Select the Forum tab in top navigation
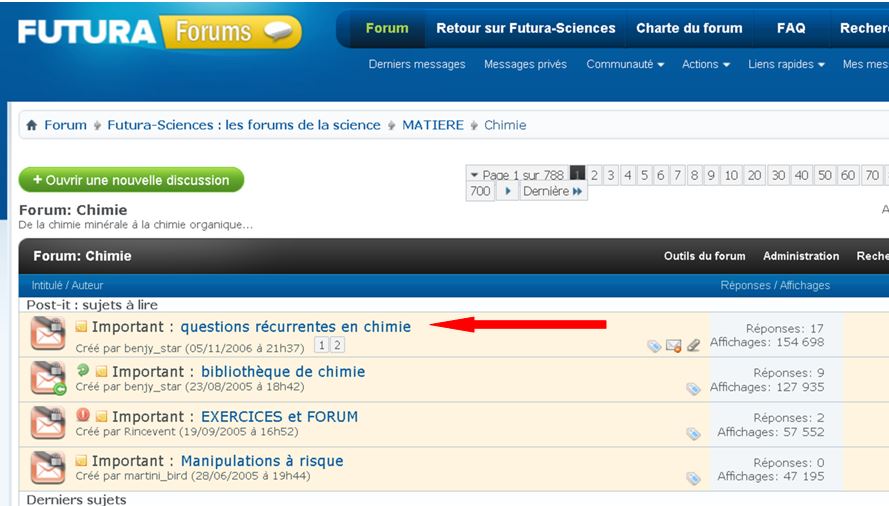889x506 pixels. pyautogui.click(x=387, y=28)
